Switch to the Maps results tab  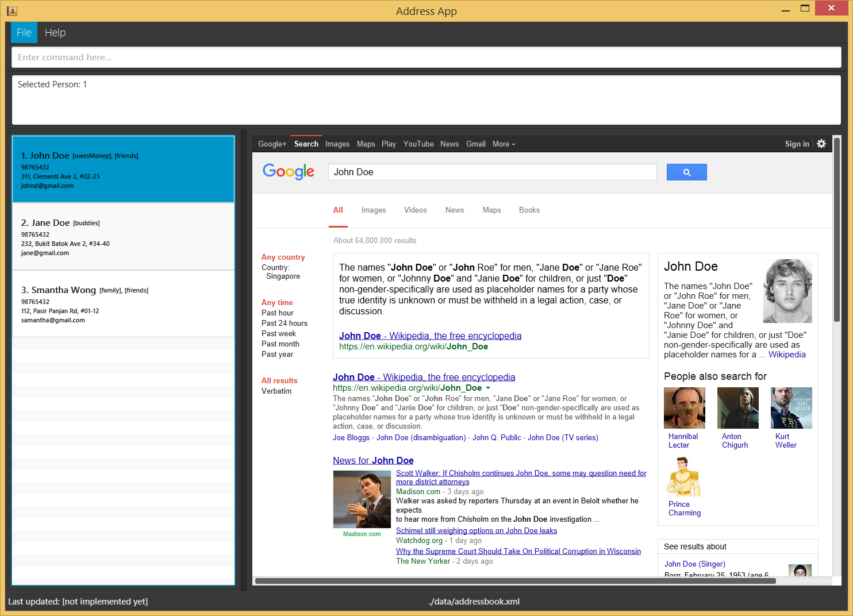click(492, 210)
